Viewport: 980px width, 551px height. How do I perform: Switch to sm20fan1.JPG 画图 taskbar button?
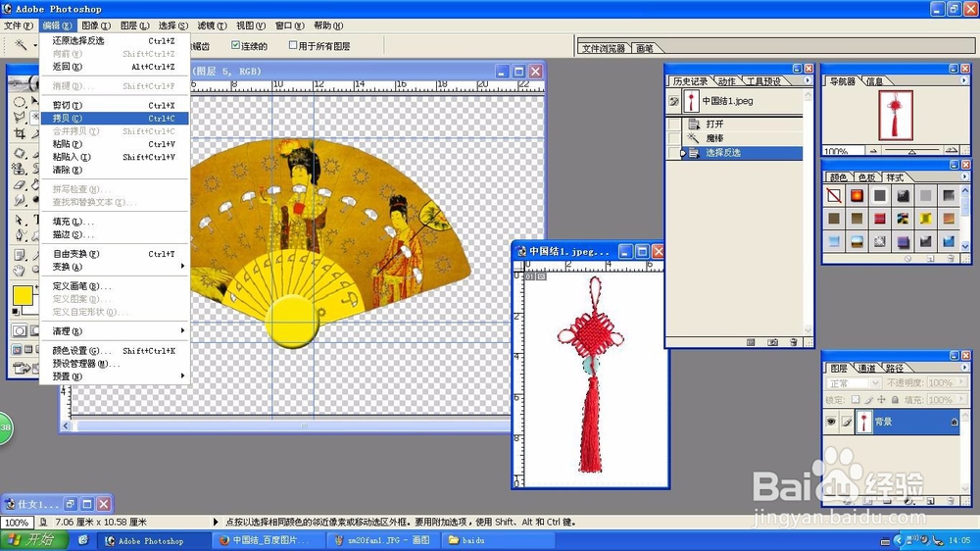383,540
